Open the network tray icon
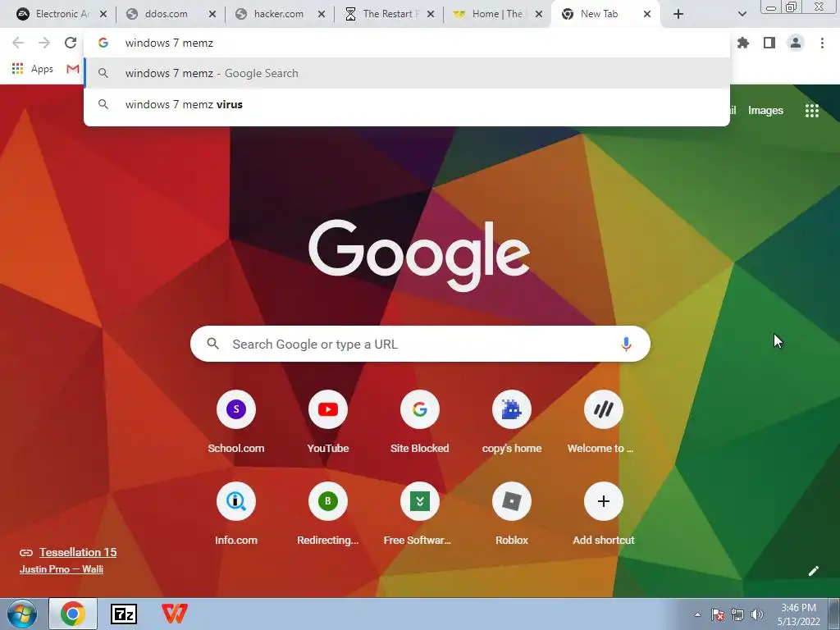Viewport: 840px width, 630px height. (x=737, y=614)
